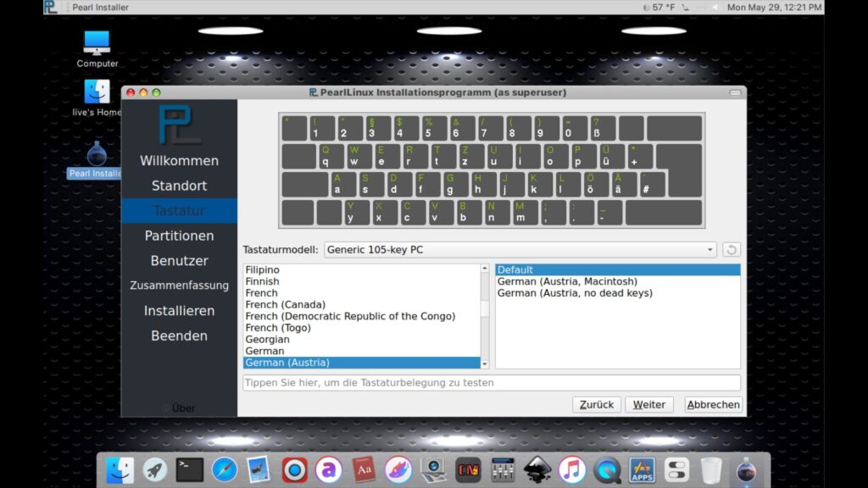Screen dimensions: 868x488
Task: Select the live's Home desktop icon
Action: click(97, 98)
